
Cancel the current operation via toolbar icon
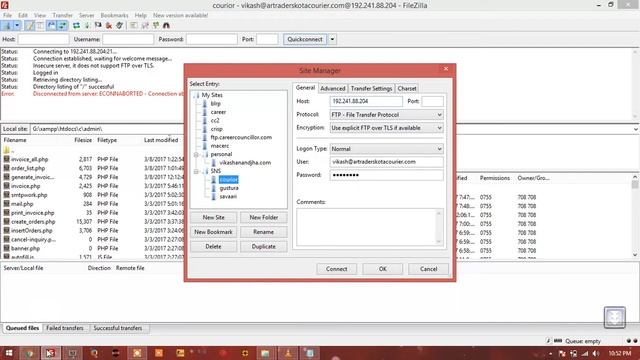tap(98, 26)
